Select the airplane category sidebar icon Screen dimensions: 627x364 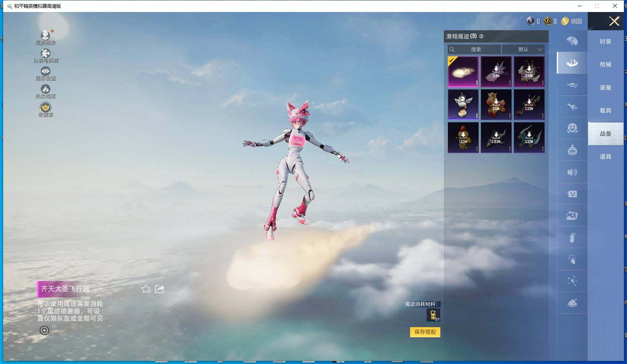(x=572, y=107)
